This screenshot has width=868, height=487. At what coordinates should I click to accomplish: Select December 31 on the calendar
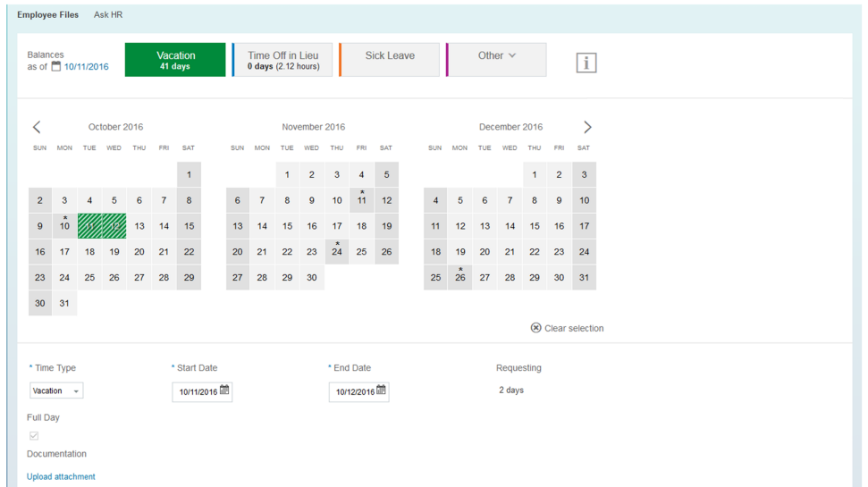click(584, 277)
